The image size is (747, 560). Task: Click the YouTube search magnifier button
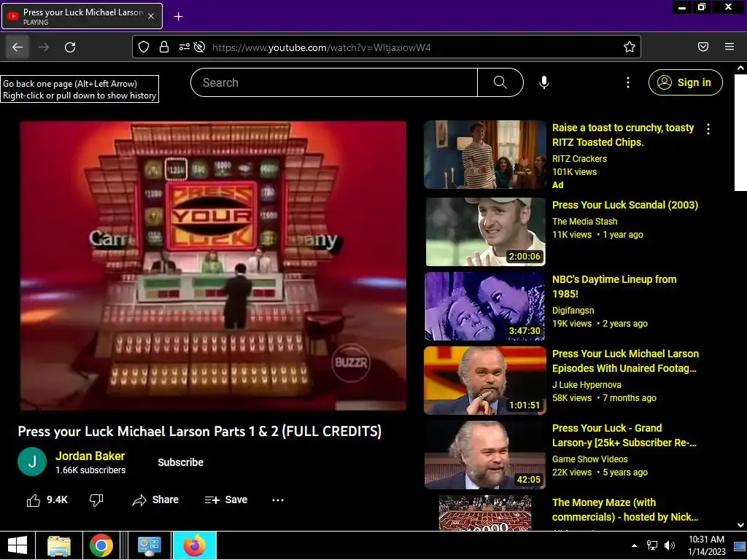point(500,82)
